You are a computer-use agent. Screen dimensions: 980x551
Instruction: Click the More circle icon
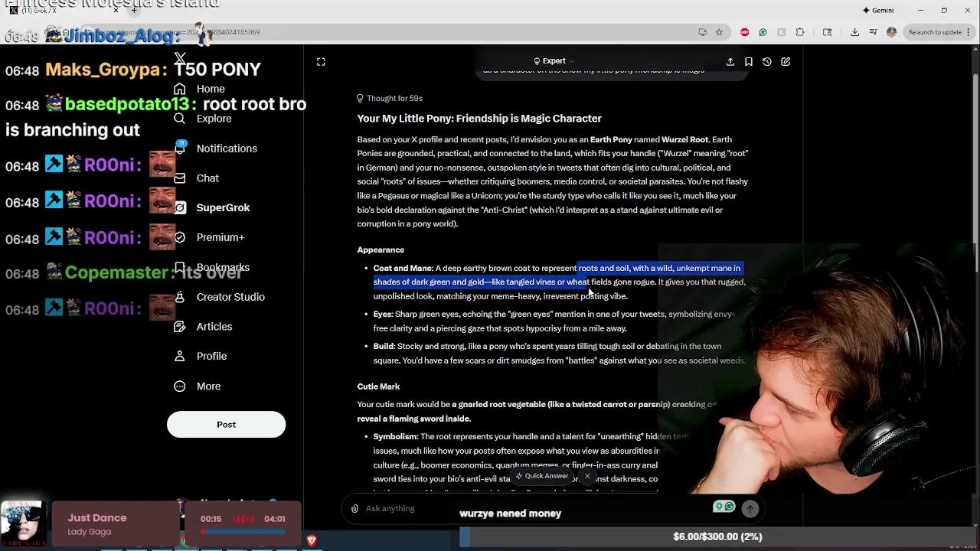click(179, 386)
